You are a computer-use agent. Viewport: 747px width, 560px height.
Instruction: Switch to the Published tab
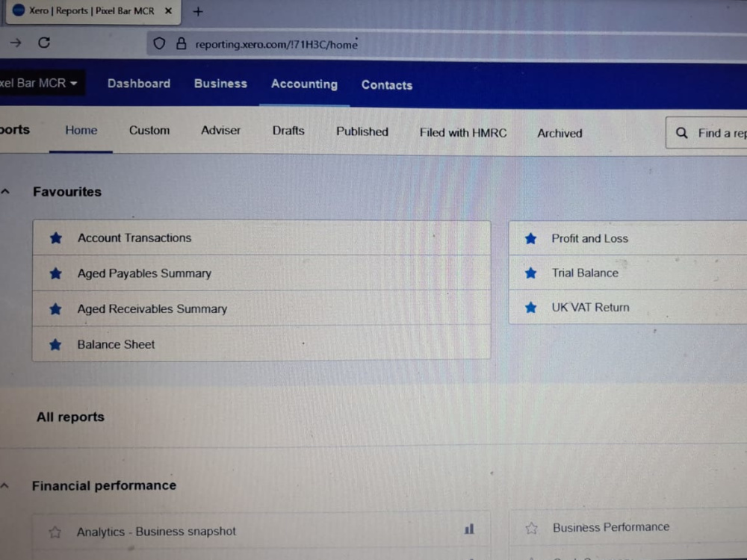click(x=362, y=132)
